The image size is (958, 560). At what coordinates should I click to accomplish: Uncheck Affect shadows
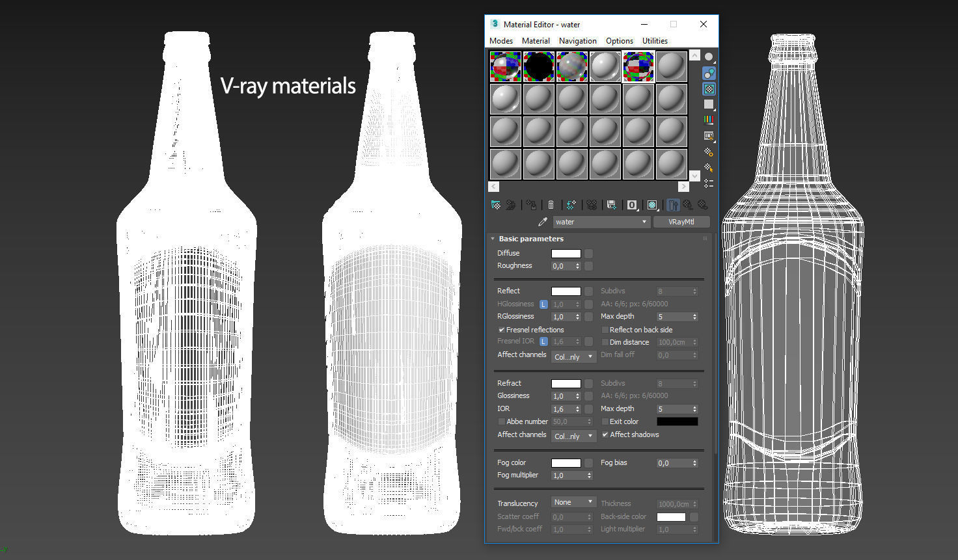pos(605,434)
